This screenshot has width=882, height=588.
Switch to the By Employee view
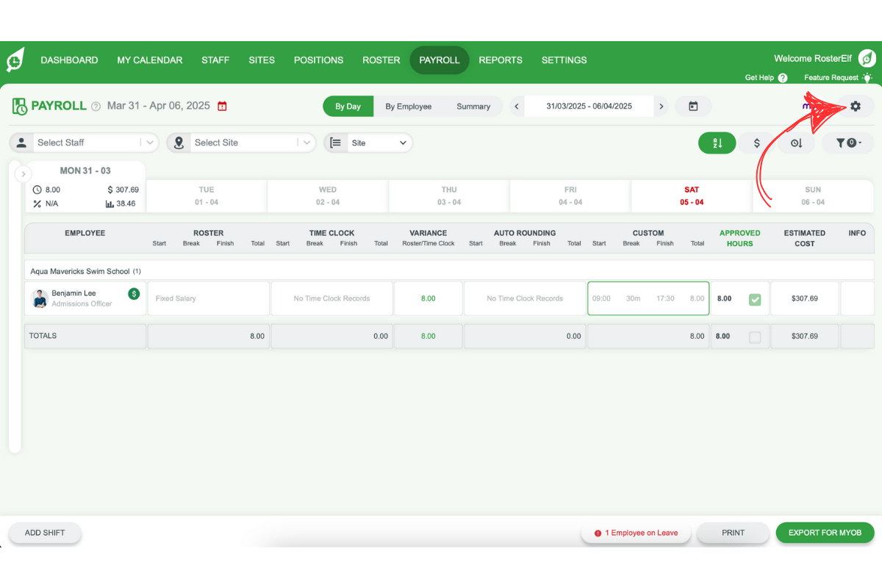pos(409,106)
